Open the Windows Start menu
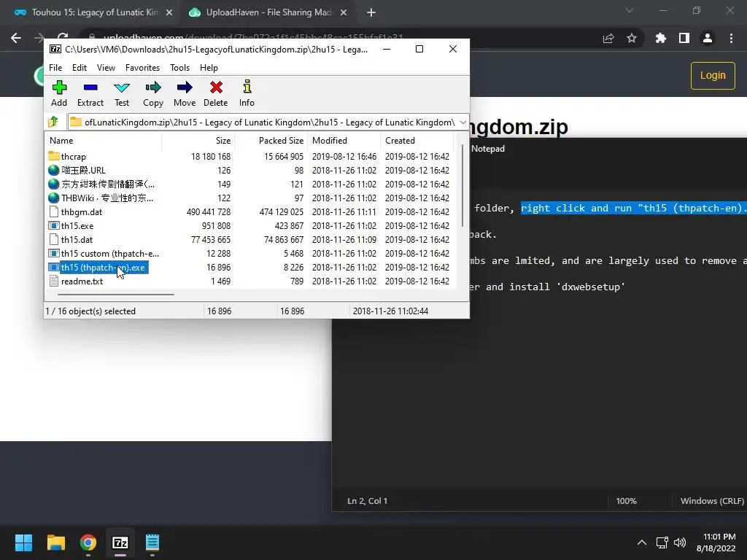 (23, 542)
